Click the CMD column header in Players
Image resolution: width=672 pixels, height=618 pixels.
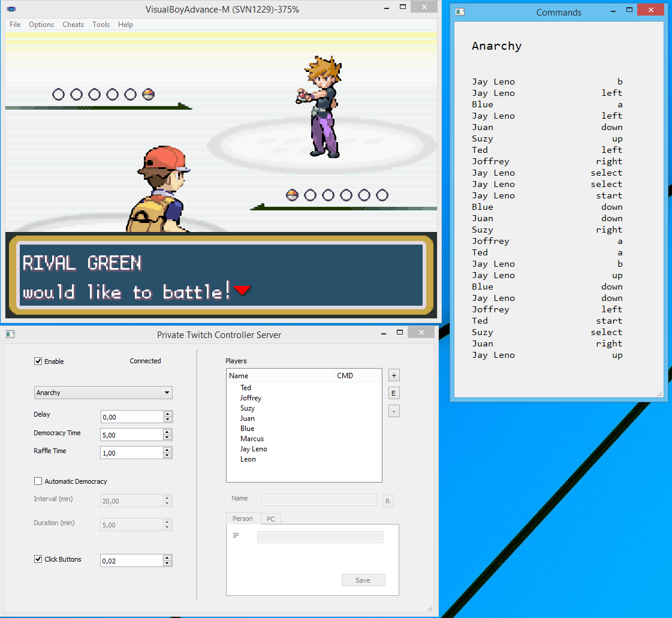pyautogui.click(x=357, y=375)
